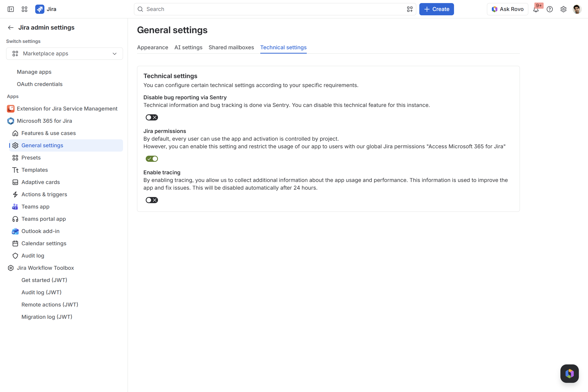The image size is (588, 392).
Task: Open Migration log (JWT) link
Action: coord(47,317)
